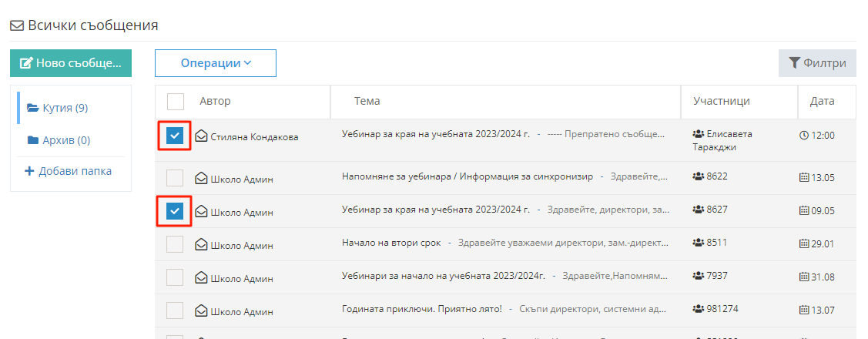Click the Тема column header
Screen dimensions: 868x339
click(367, 101)
